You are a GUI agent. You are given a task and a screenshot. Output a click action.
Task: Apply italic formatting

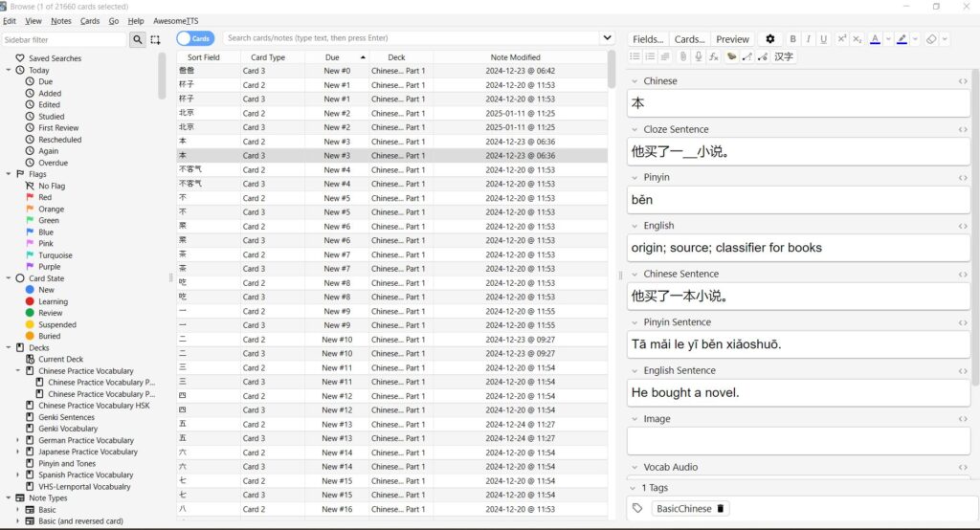(x=808, y=39)
